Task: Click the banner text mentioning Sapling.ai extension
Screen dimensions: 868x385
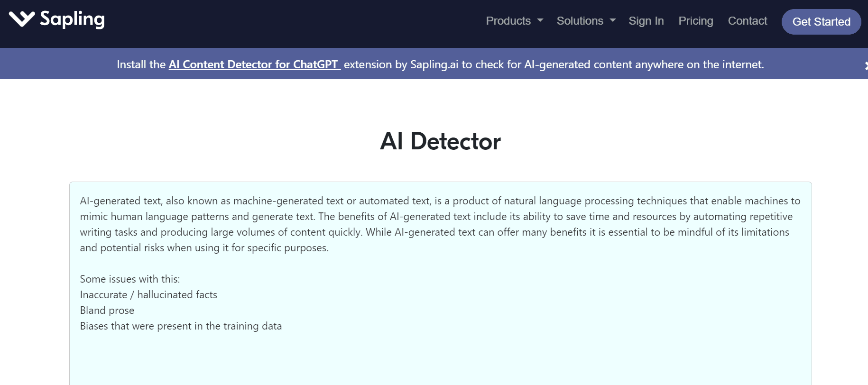Action: pyautogui.click(x=554, y=64)
